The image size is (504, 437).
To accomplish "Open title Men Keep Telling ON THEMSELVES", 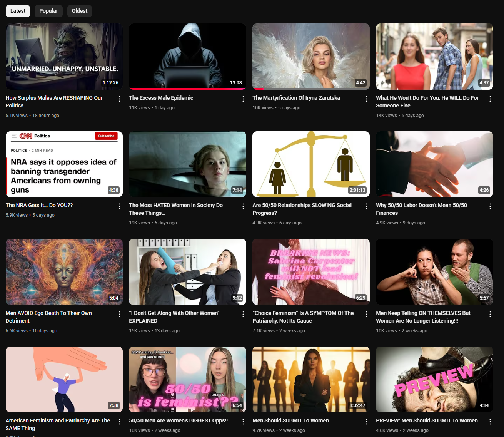I will tap(423, 317).
